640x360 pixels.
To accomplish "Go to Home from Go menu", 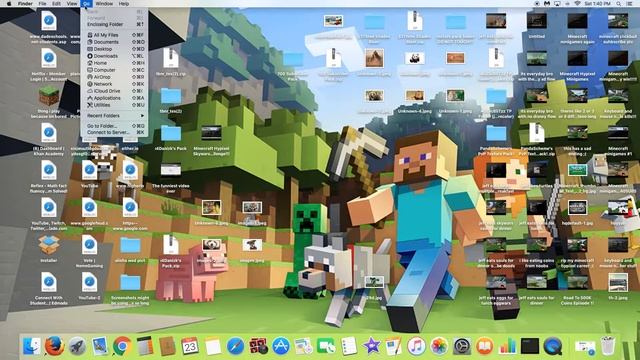I will (x=114, y=63).
